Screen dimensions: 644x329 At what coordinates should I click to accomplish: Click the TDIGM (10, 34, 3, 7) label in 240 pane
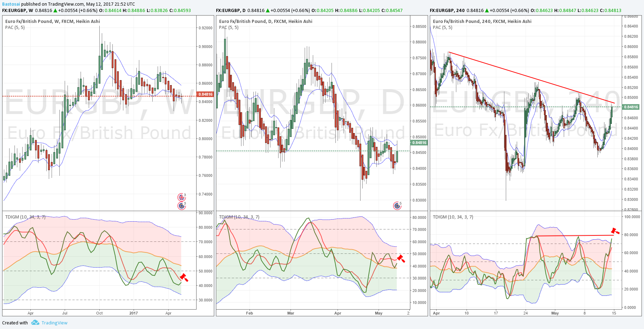(x=453, y=217)
